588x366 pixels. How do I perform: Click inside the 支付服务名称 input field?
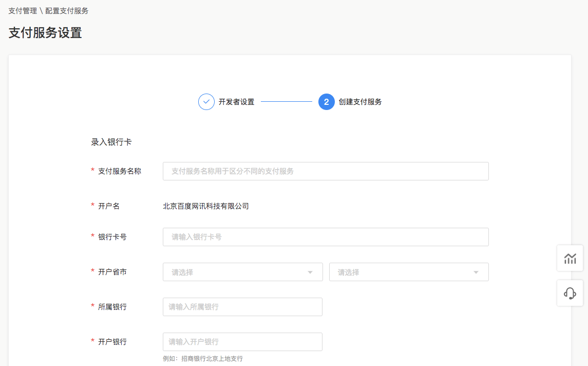[x=325, y=171]
